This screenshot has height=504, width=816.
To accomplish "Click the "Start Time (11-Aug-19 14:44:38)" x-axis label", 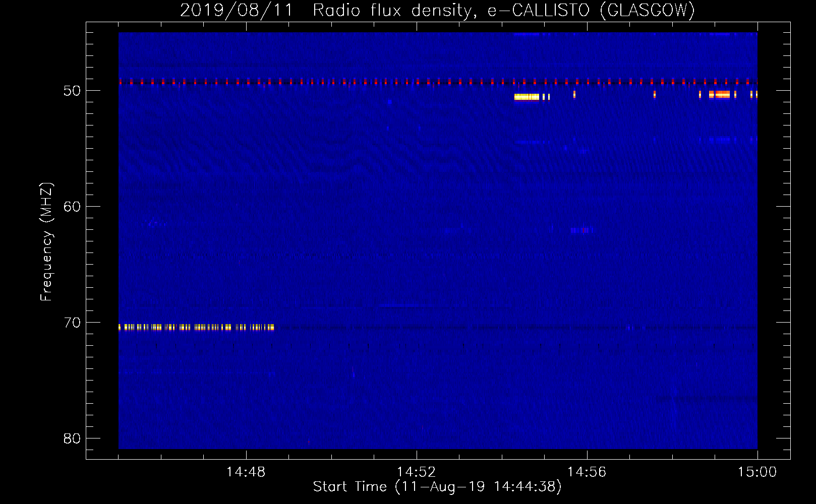I will (437, 487).
